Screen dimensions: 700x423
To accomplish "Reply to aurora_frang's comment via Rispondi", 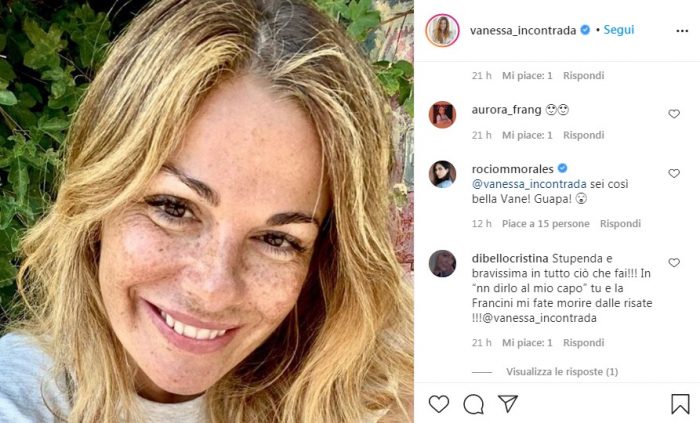I will (x=583, y=135).
